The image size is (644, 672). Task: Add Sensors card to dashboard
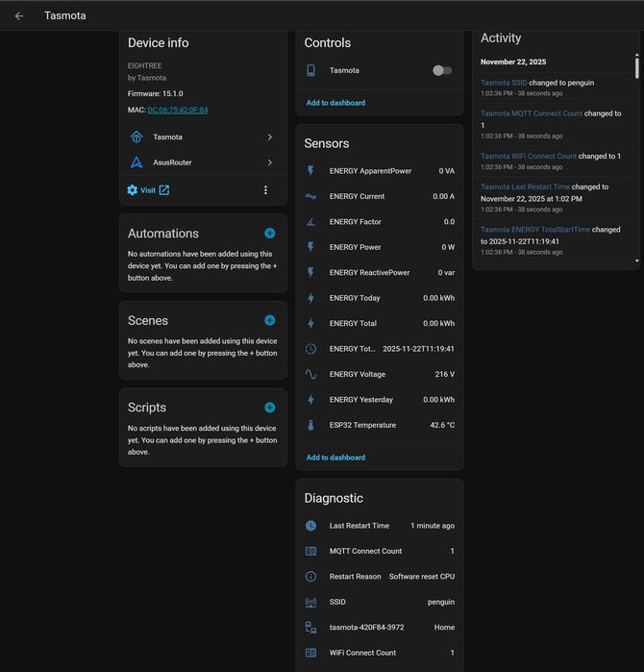point(335,458)
